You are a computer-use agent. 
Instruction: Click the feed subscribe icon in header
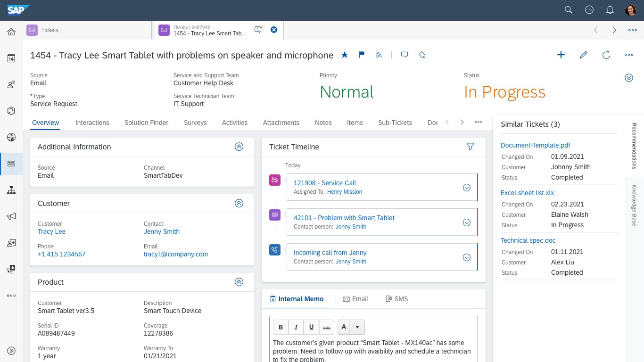(x=378, y=55)
